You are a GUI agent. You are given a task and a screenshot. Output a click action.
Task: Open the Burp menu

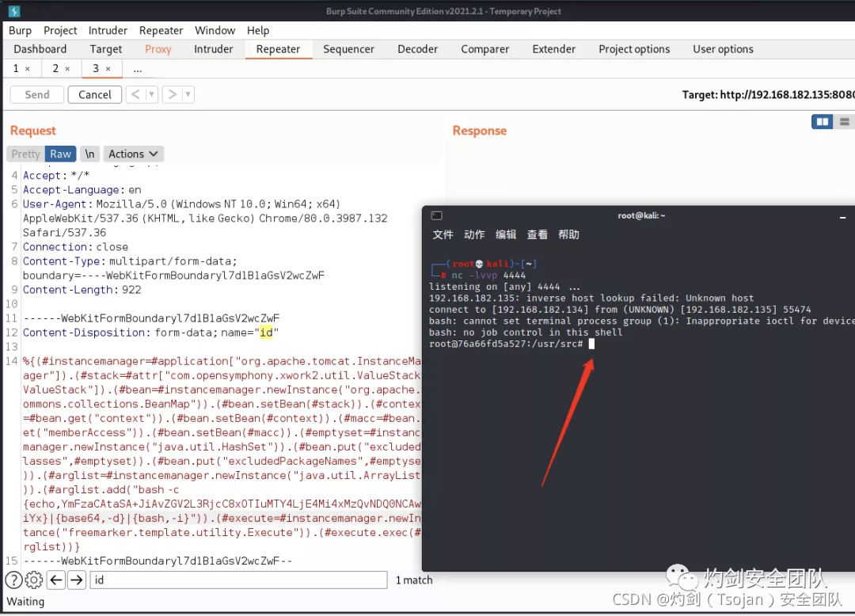coord(20,31)
